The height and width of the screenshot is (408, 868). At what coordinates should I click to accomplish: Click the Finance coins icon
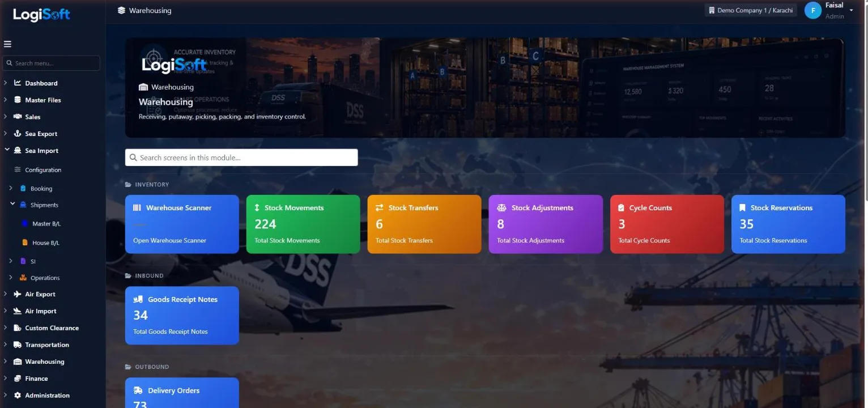(x=18, y=379)
